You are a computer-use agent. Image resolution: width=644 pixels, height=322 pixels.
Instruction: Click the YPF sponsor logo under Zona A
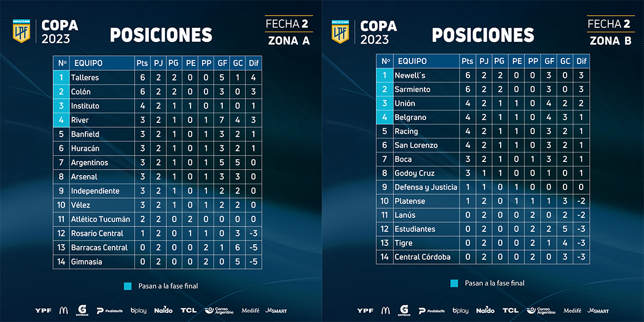coord(43,310)
